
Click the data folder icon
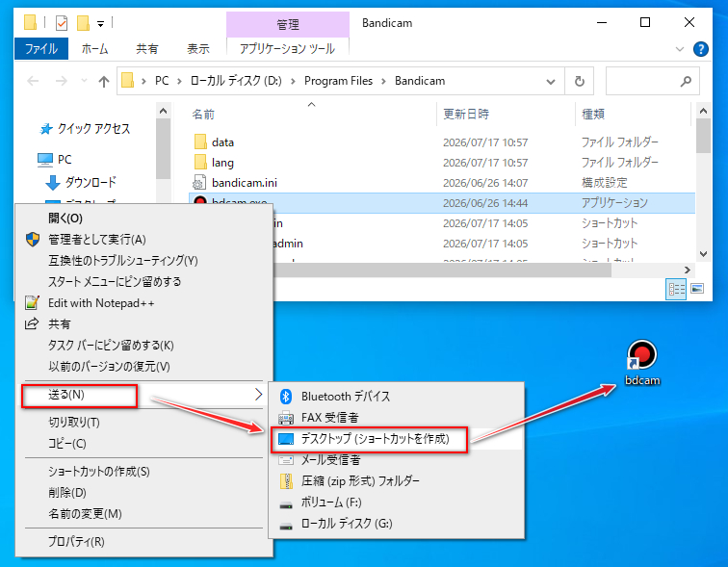[x=200, y=142]
